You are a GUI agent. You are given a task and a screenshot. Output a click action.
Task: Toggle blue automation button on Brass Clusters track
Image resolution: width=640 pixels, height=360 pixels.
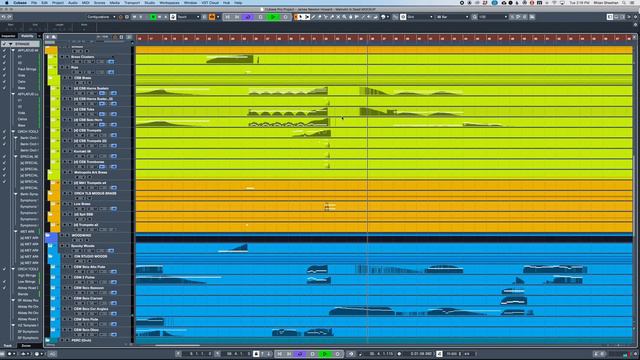click(111, 62)
